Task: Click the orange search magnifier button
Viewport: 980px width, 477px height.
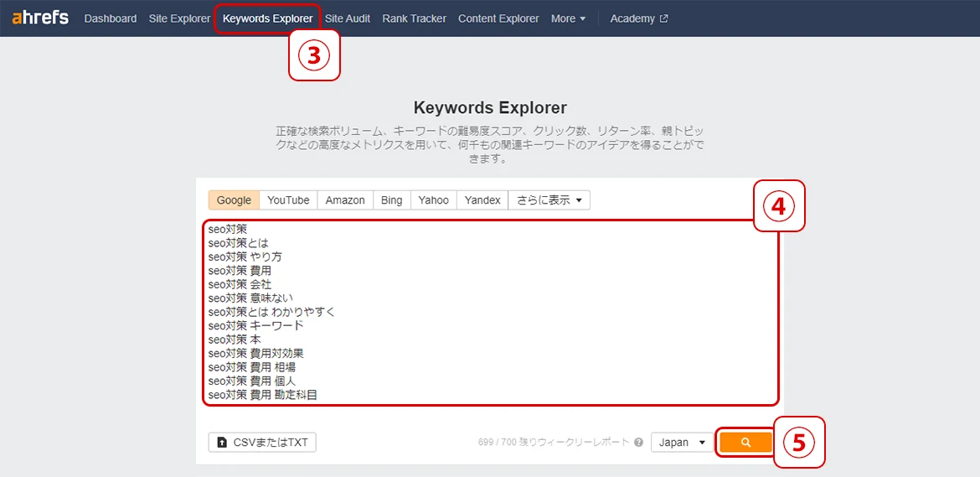Action: click(745, 442)
